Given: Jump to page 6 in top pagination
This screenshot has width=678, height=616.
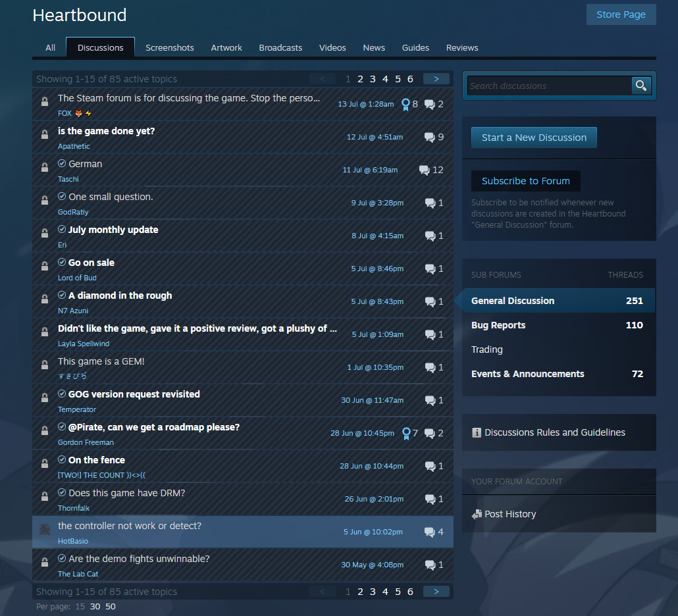Looking at the screenshot, I should pos(410,79).
